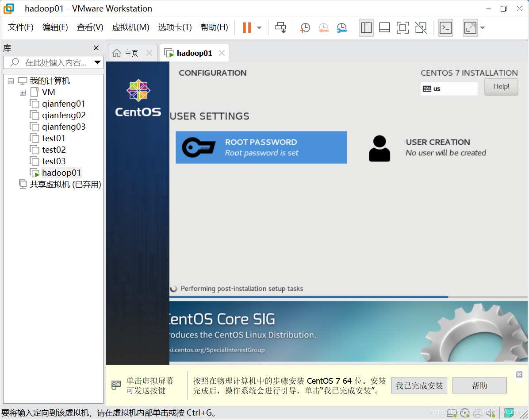Take a snapshot with the clock-plus icon
The height and width of the screenshot is (420, 529).
coord(305,28)
